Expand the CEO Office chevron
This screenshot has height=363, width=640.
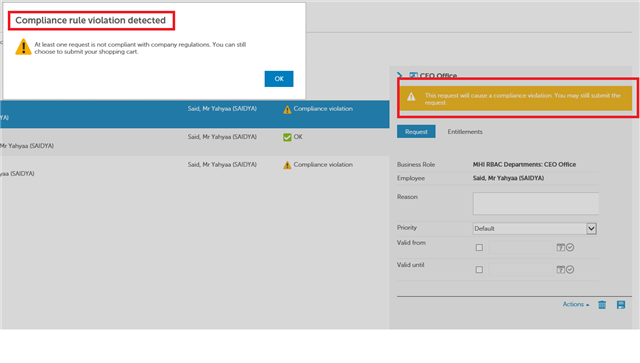tap(400, 75)
